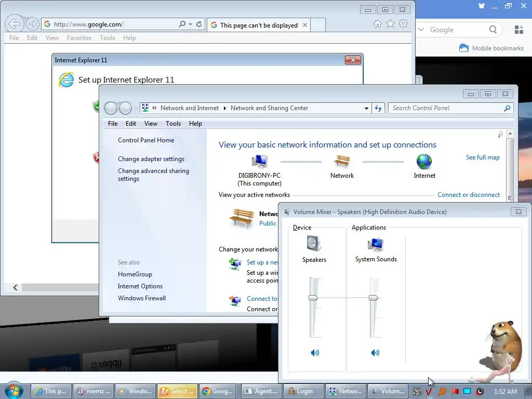Mute the Speakers device in Volume Mixer

pos(315,353)
